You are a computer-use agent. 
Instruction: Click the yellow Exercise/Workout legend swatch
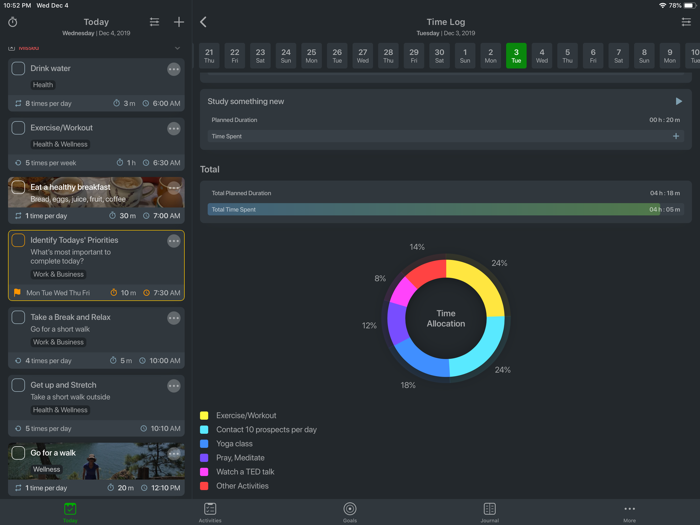coord(204,416)
